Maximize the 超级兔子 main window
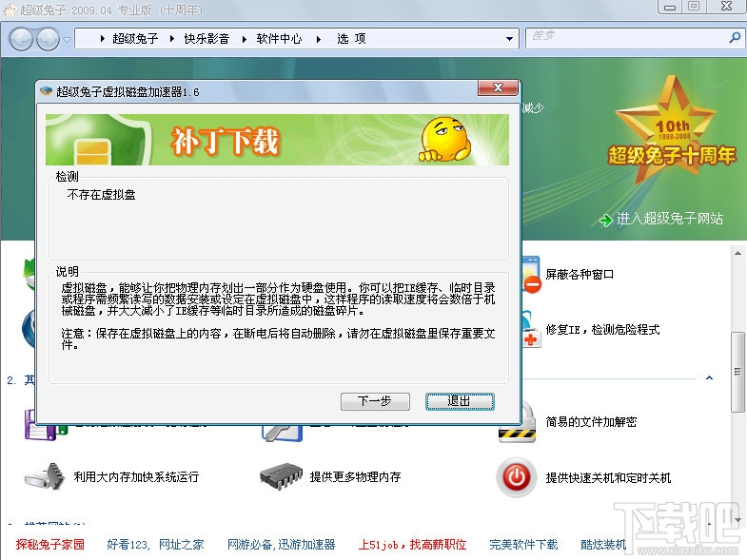The width and height of the screenshot is (747, 560). pyautogui.click(x=694, y=7)
